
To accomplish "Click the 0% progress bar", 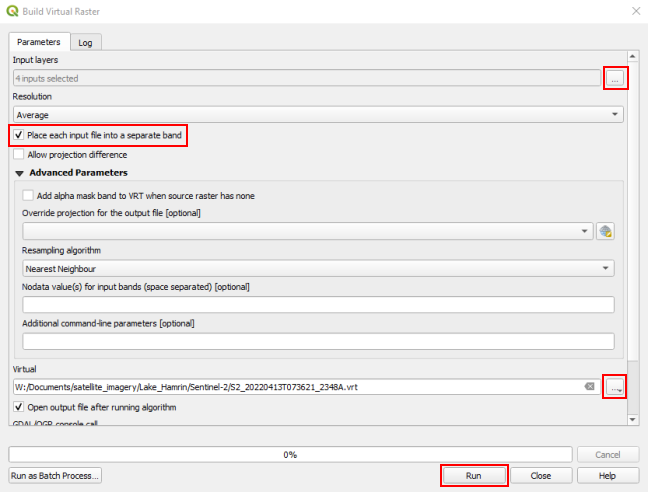I will pyautogui.click(x=290, y=454).
